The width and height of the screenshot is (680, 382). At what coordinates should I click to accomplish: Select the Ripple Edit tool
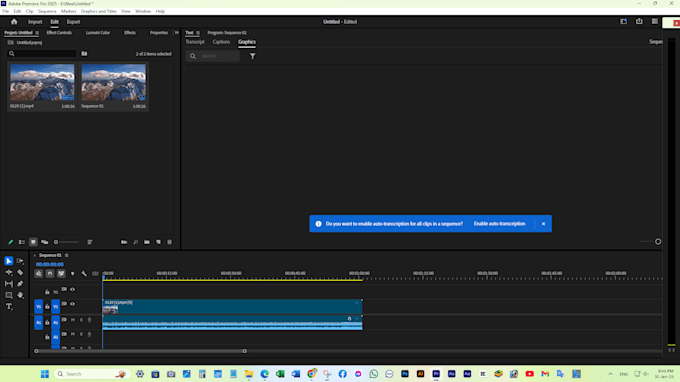pyautogui.click(x=9, y=272)
